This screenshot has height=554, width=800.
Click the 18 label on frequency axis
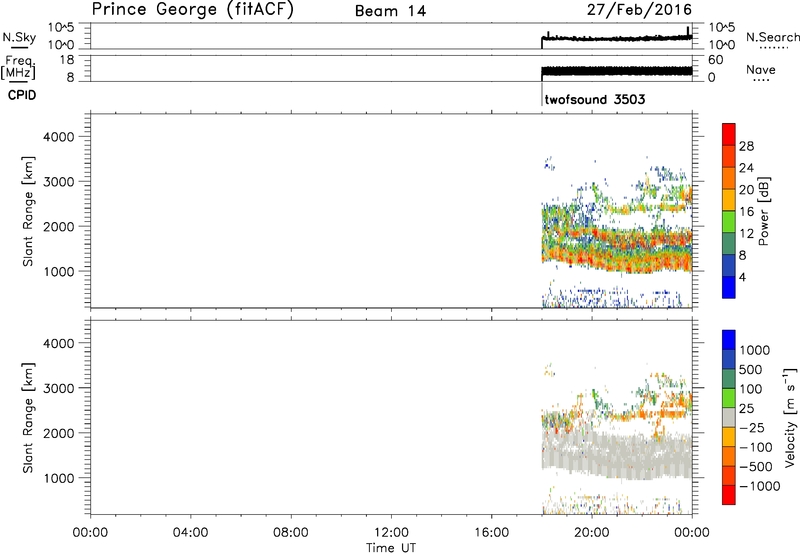point(67,60)
